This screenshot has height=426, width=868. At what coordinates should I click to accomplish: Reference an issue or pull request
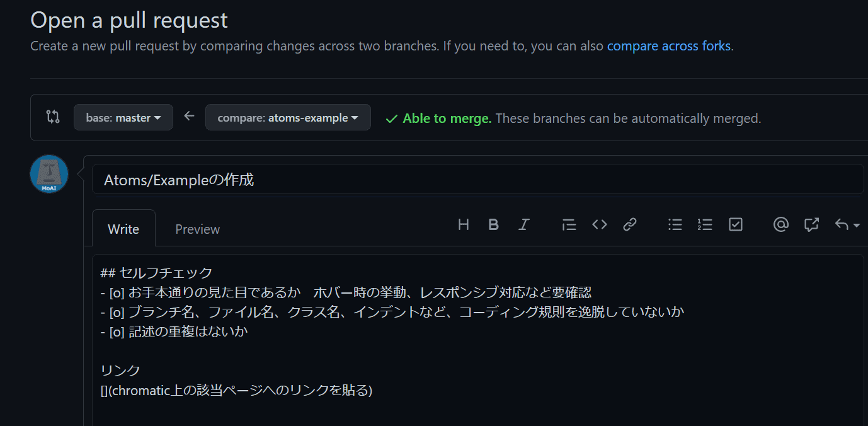coord(811,224)
